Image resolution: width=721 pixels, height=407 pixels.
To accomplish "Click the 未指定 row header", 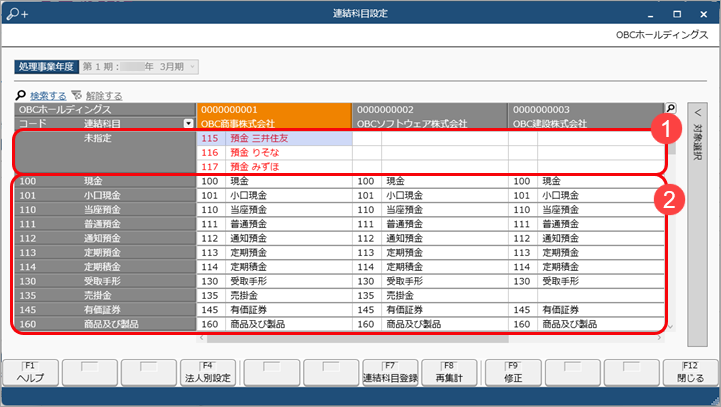I will 105,153.
